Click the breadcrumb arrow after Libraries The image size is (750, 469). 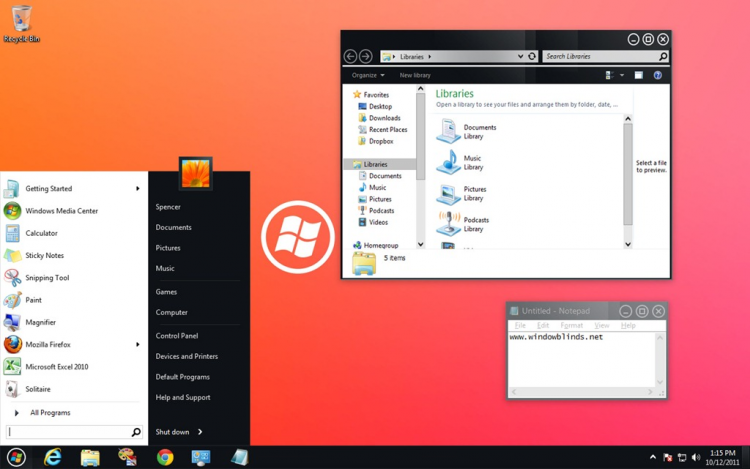pyautogui.click(x=430, y=56)
